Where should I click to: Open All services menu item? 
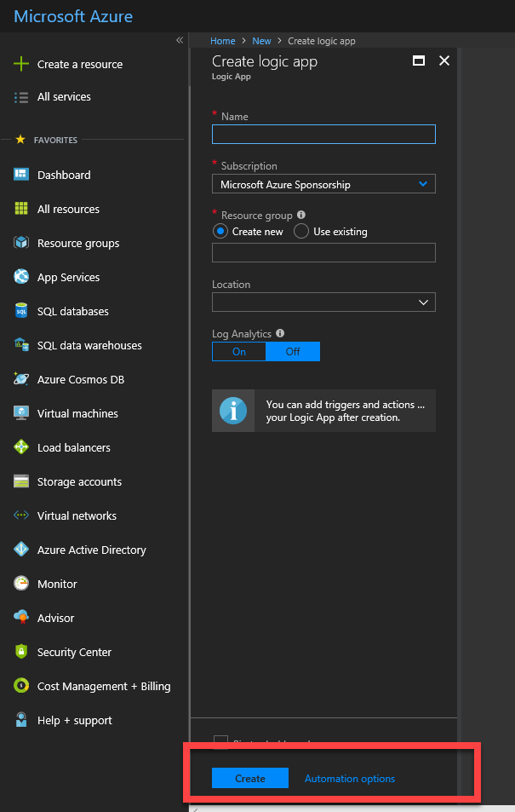coord(64,97)
